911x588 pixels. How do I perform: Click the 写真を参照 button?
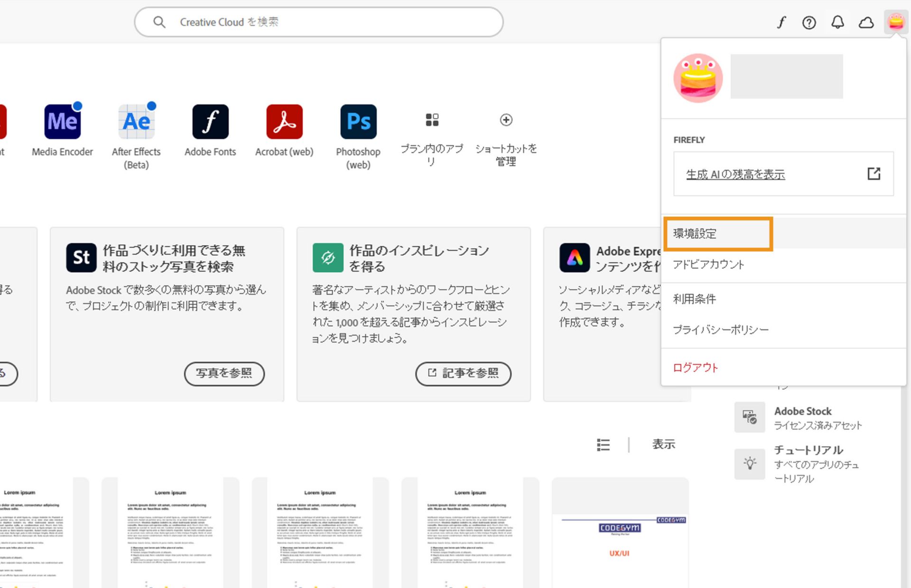[x=224, y=374]
